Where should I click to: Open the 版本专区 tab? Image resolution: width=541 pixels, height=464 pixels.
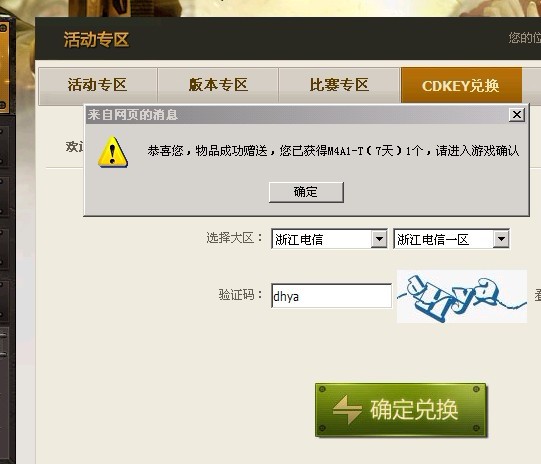click(218, 86)
